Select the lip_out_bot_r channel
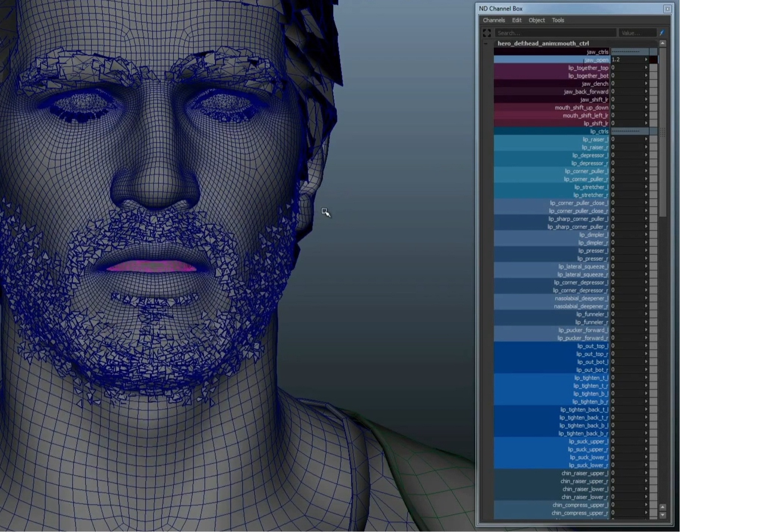This screenshot has height=532, width=768. [552, 370]
